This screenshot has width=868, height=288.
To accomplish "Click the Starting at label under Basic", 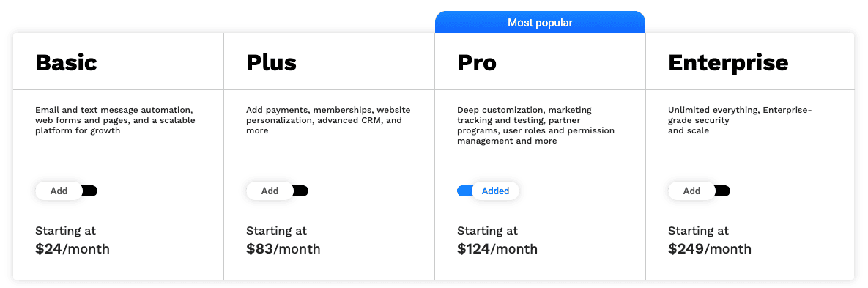I will [65, 230].
